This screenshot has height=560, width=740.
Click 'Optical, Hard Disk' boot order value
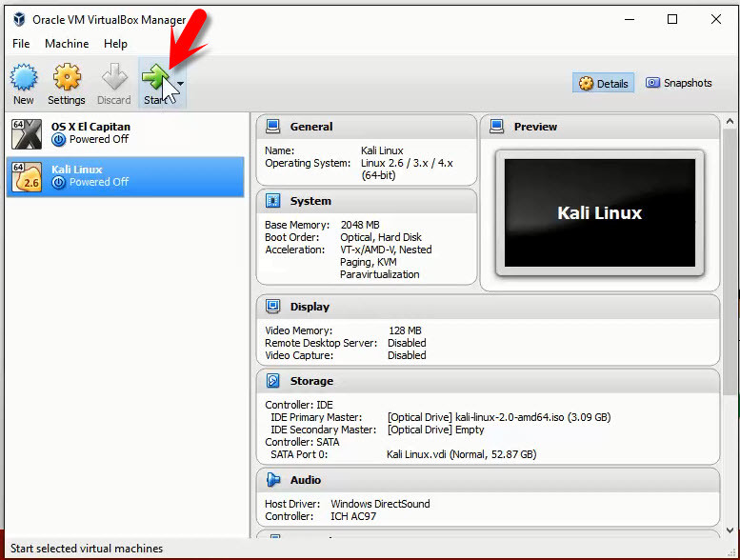(381, 237)
